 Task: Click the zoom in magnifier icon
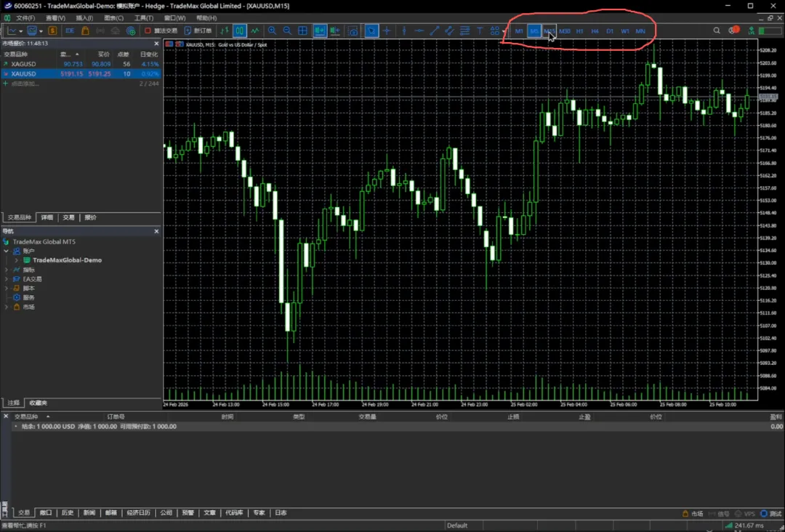(x=272, y=31)
